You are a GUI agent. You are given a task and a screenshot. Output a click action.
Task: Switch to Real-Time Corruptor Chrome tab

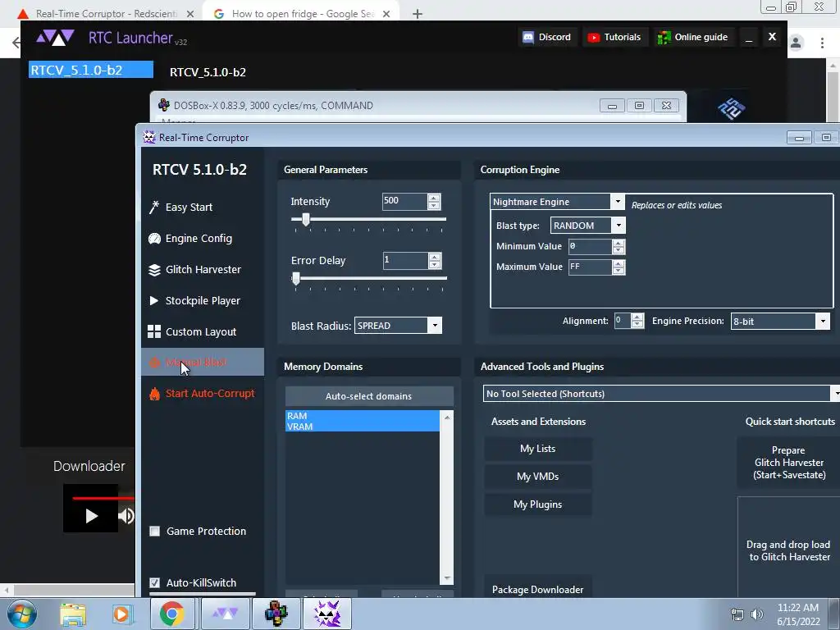[106, 14]
